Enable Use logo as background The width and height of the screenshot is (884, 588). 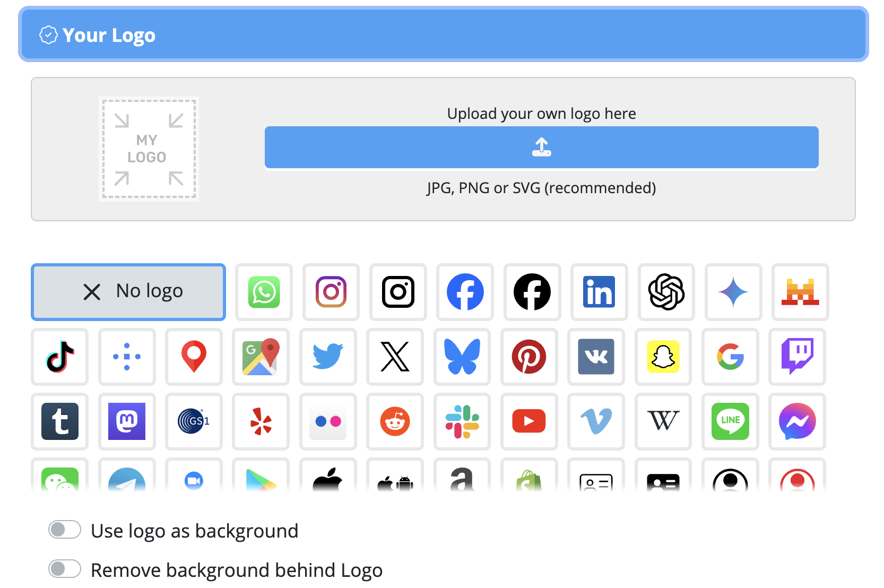click(x=65, y=530)
